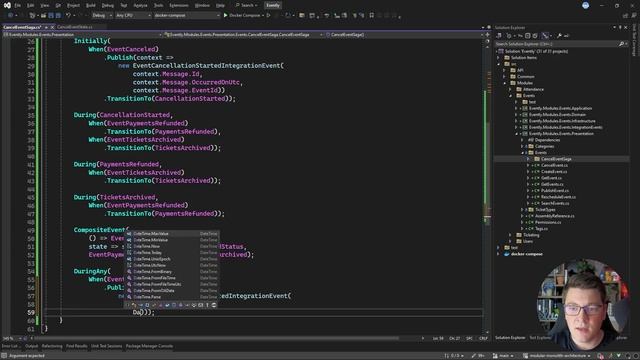Expand the Users module folder

point(510,241)
